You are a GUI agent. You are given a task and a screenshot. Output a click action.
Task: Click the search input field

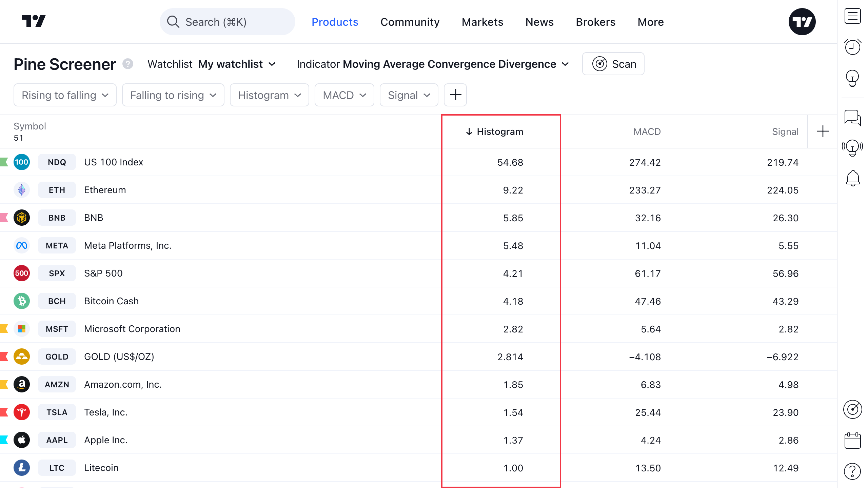[x=227, y=22]
